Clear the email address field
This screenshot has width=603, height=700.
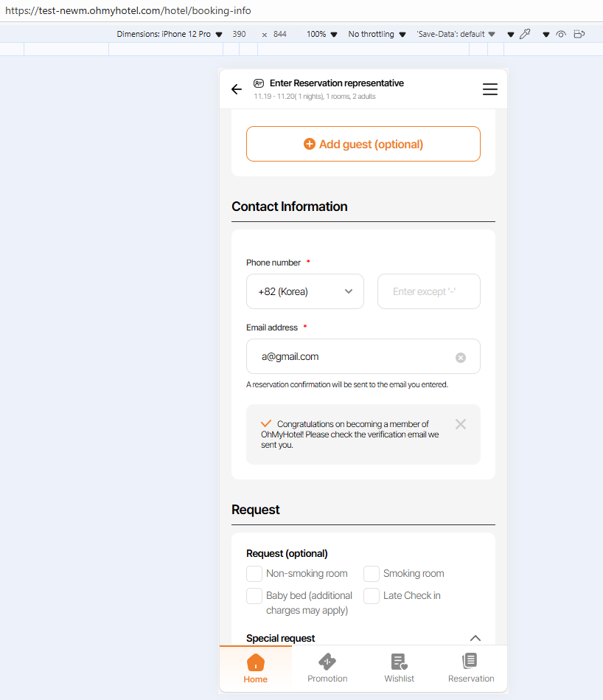point(461,358)
